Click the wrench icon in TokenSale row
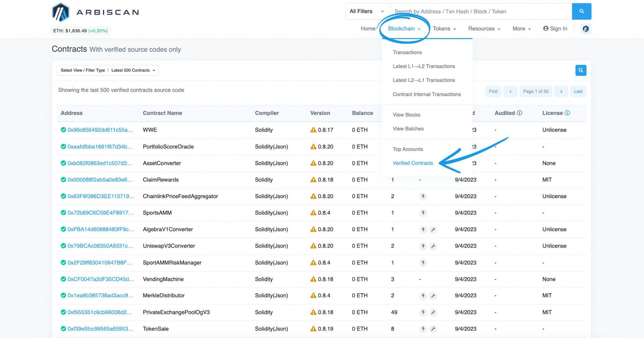Image resolution: width=644 pixels, height=338 pixels. coord(433,329)
